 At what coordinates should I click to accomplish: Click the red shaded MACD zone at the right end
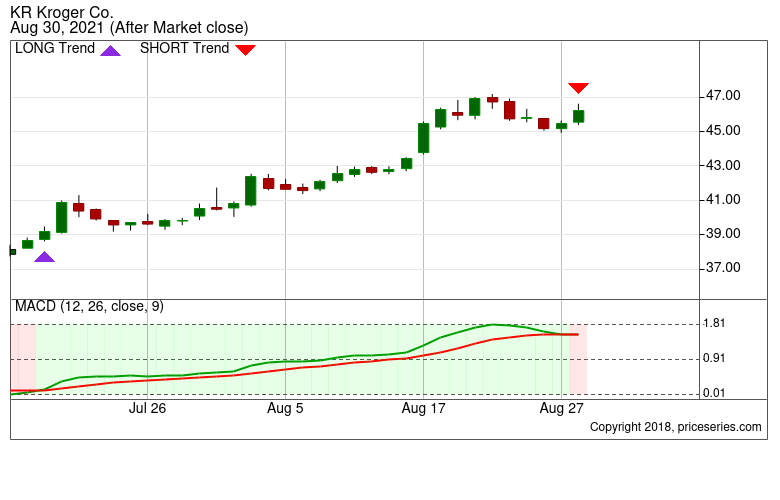point(578,359)
